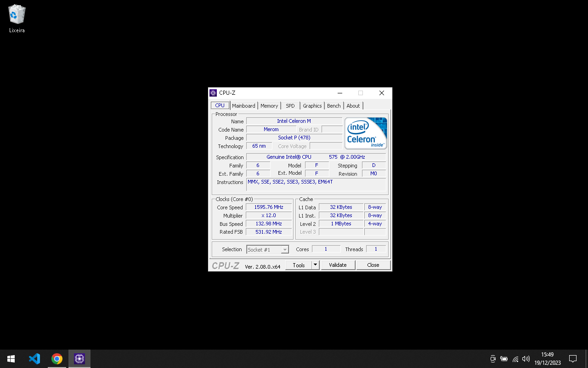The width and height of the screenshot is (588, 368).
Task: Open the notification center icon
Action: (x=573, y=359)
